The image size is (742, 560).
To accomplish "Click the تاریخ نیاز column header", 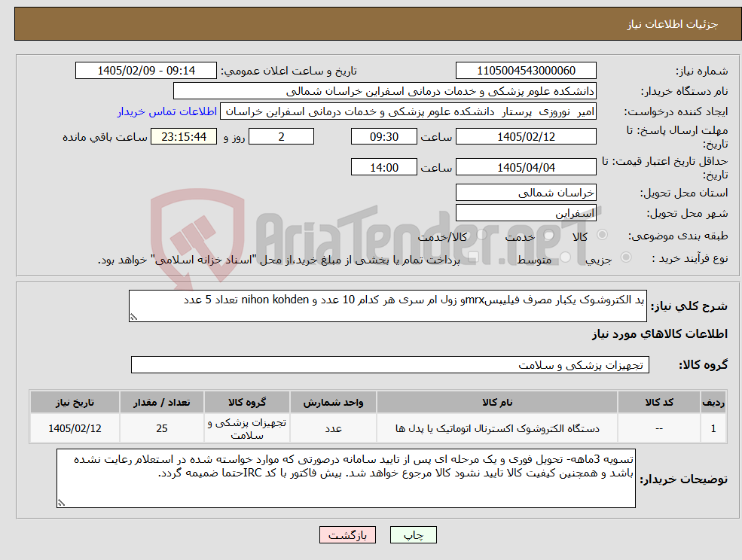I will (x=75, y=402).
